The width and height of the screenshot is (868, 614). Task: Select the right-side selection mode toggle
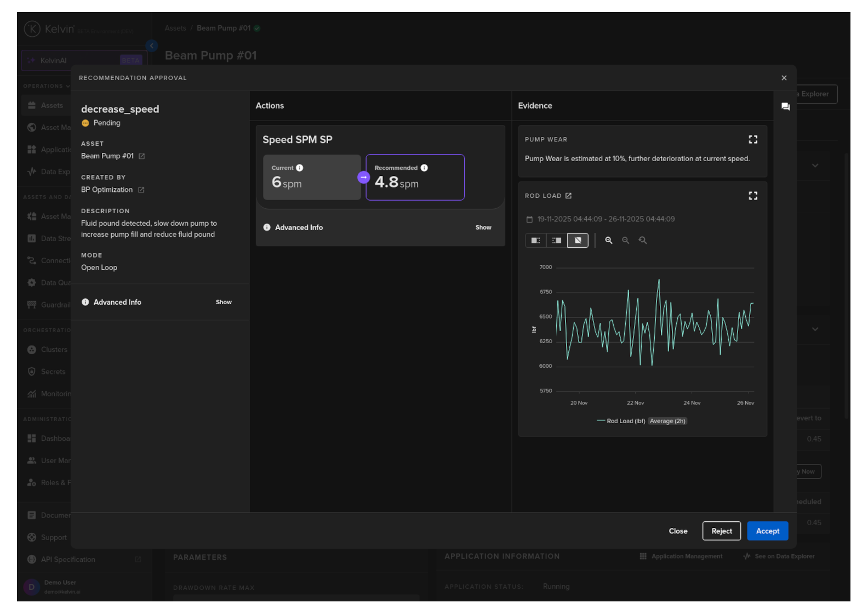(x=557, y=241)
